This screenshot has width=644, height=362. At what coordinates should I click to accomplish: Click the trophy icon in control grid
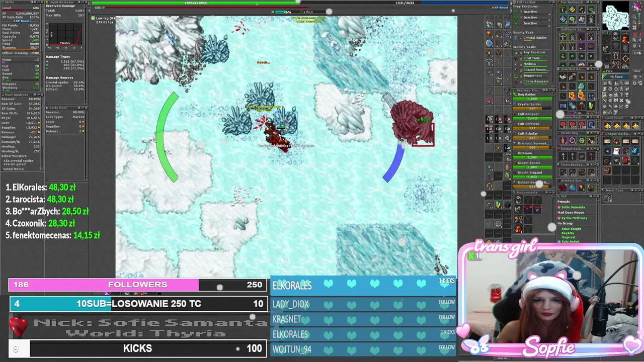pos(627,95)
